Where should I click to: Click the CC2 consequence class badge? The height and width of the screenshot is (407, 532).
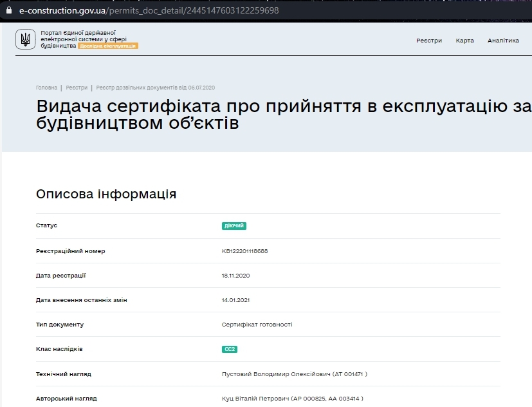pyautogui.click(x=230, y=349)
